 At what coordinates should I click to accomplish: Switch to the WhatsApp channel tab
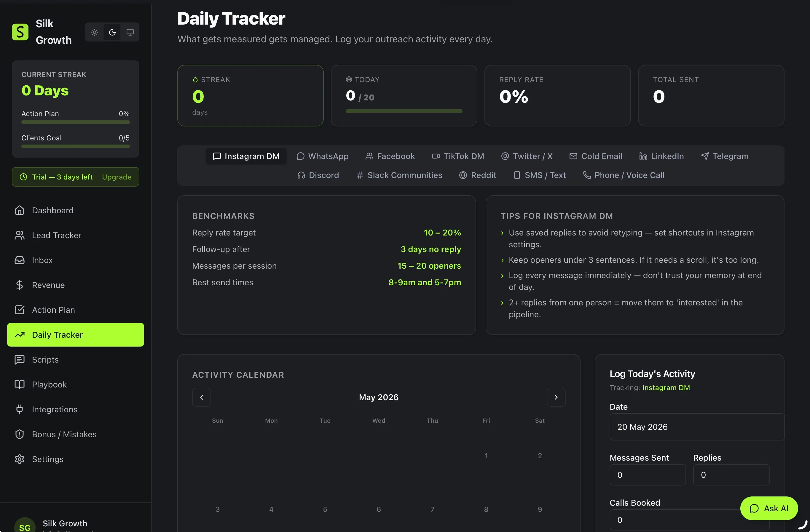tap(322, 156)
